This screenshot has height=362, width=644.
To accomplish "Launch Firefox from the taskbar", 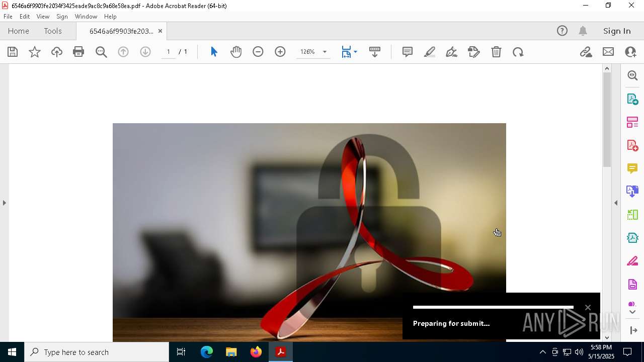I will 256,352.
